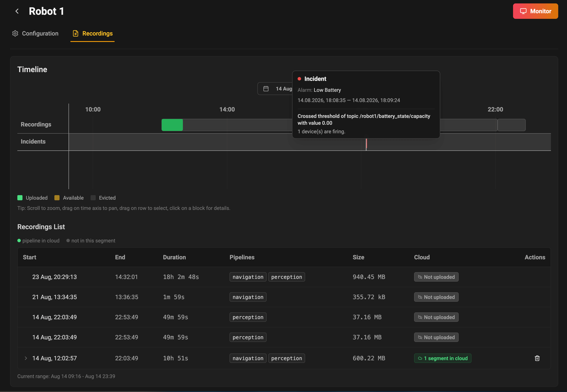The height and width of the screenshot is (392, 567).
Task: Click the '600.22 MB' size value
Action: (x=369, y=358)
